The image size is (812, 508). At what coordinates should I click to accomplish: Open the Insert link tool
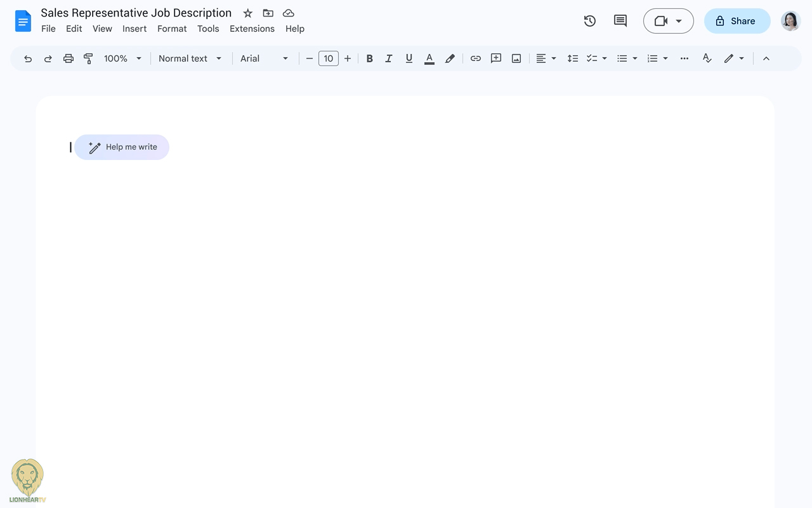(475, 58)
